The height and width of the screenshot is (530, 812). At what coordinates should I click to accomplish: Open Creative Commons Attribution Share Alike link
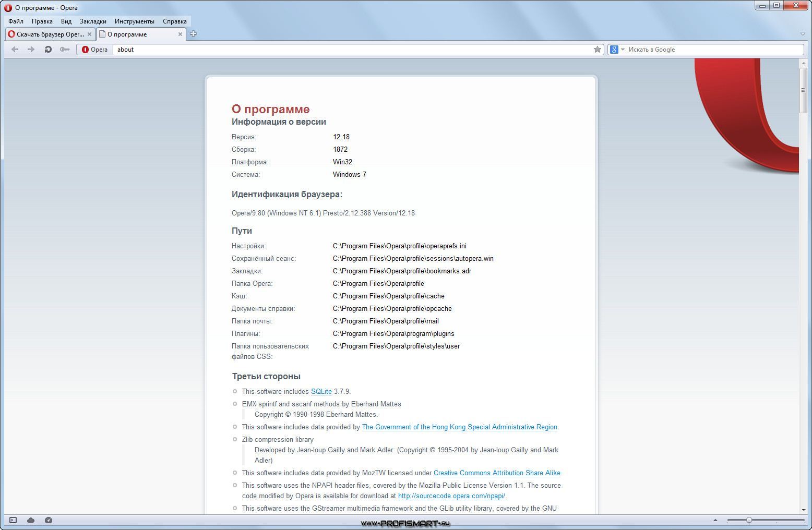click(x=497, y=473)
